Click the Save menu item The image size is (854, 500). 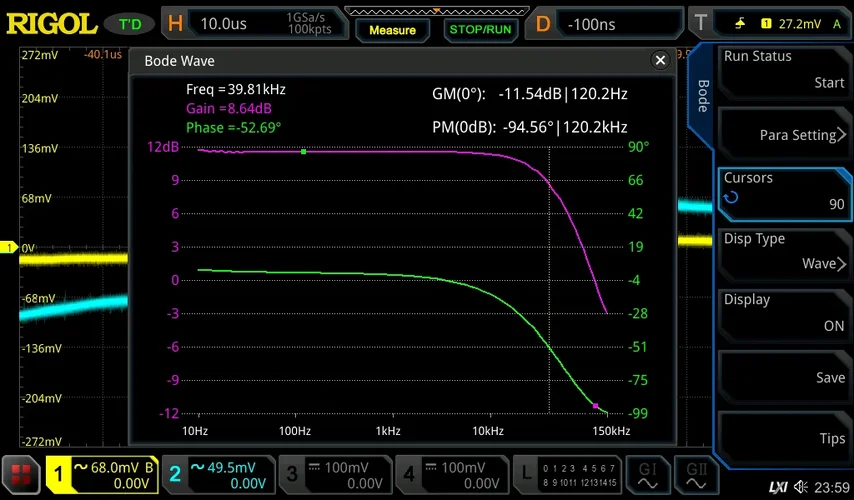pos(783,375)
